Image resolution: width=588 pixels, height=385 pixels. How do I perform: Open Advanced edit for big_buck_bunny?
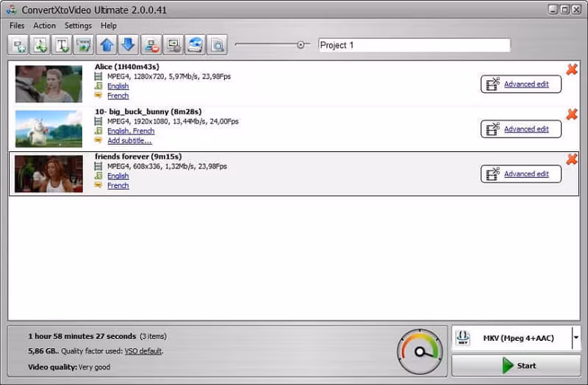[x=521, y=129]
